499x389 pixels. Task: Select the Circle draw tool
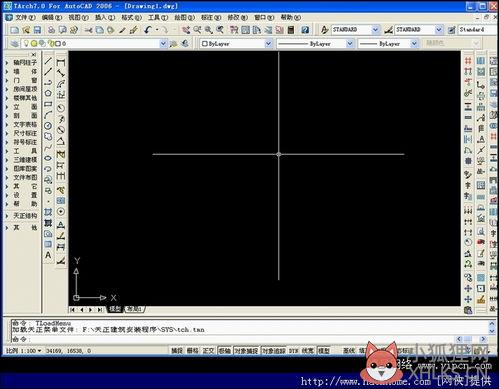[48, 126]
